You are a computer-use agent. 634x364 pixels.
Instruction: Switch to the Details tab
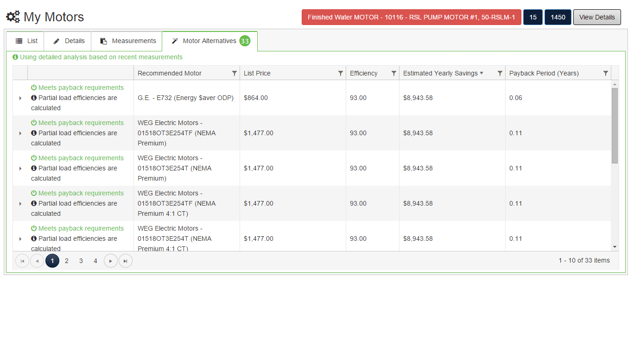(x=69, y=41)
